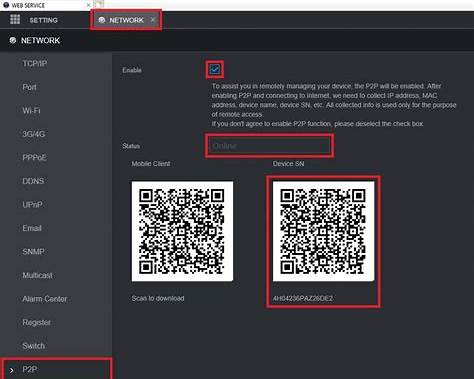Image resolution: width=474 pixels, height=379 pixels.
Task: Open PPPoE settings
Action: click(34, 158)
